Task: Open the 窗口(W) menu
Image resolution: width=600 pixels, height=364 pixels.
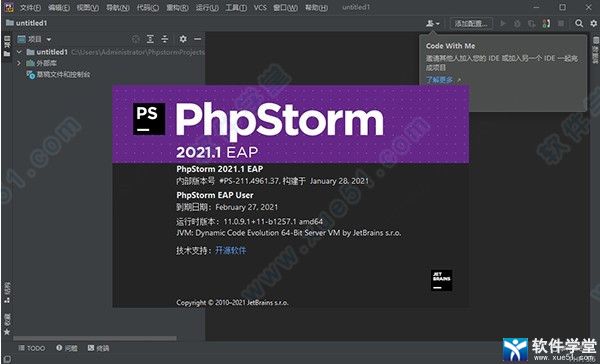Action: [285, 8]
